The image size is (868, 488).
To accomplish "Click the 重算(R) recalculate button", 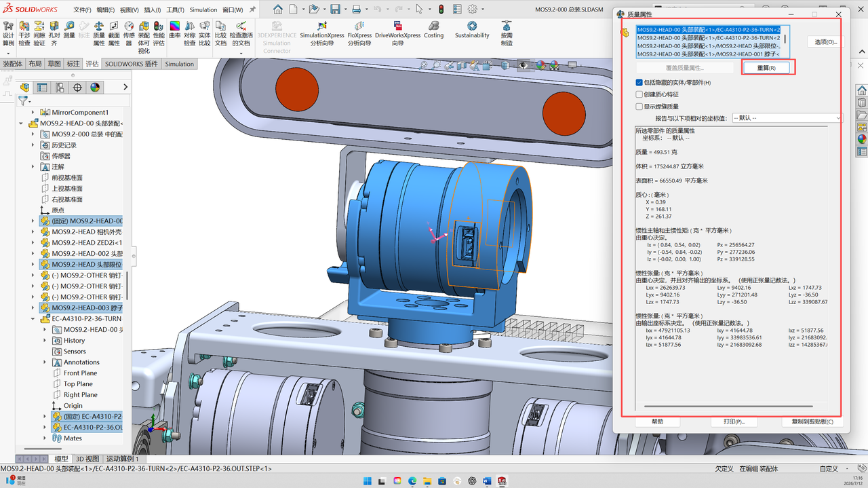I will click(767, 68).
